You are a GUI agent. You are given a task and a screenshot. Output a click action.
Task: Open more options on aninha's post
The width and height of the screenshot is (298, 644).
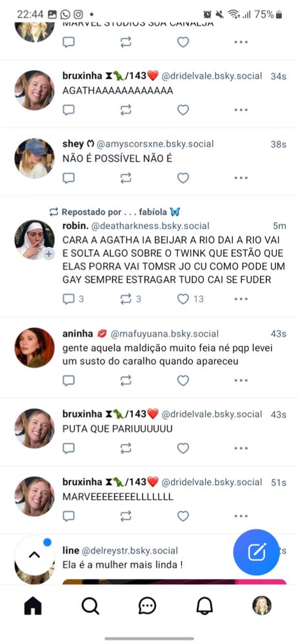(241, 381)
